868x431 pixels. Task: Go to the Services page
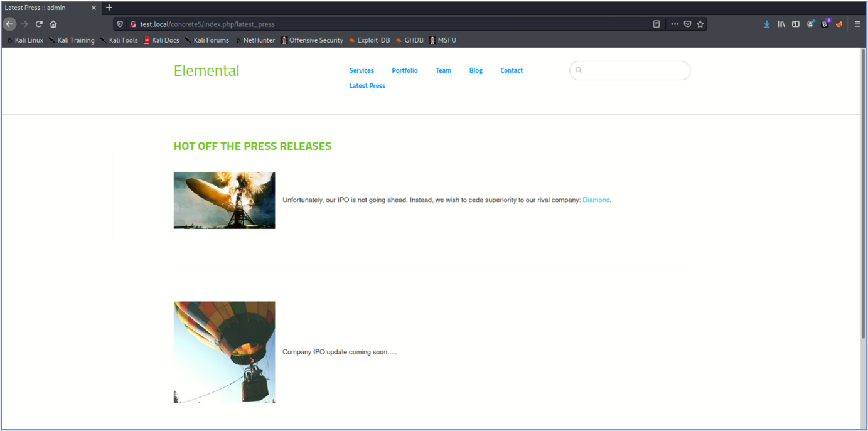[362, 70]
